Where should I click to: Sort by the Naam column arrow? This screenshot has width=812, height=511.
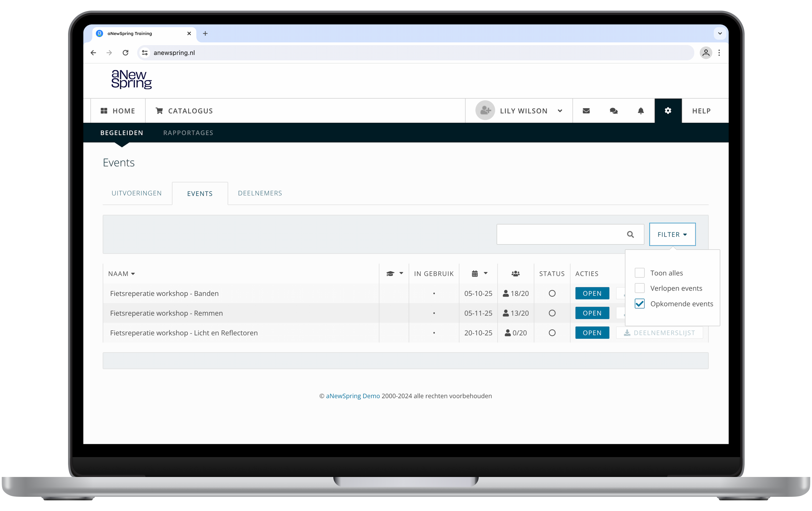coord(133,274)
